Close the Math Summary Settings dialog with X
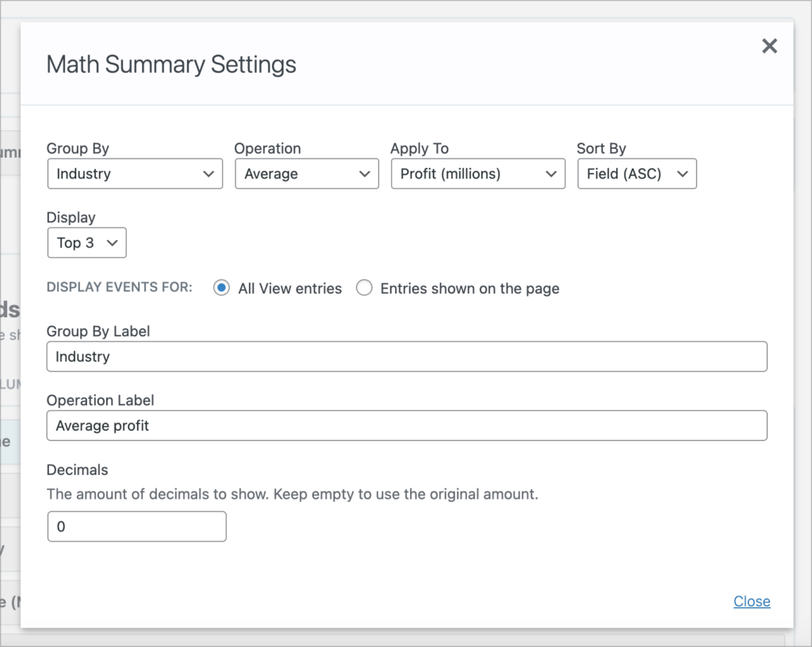This screenshot has height=647, width=812. tap(769, 47)
